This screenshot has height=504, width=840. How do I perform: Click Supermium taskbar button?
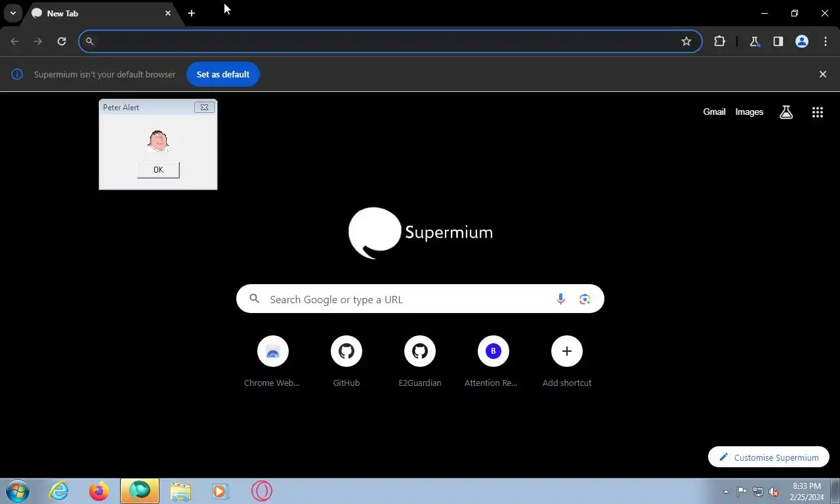tap(140, 491)
